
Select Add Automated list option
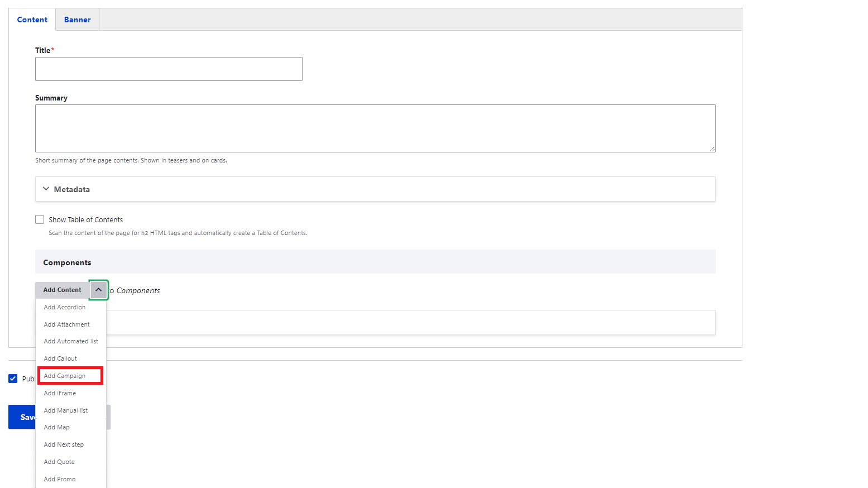71,341
